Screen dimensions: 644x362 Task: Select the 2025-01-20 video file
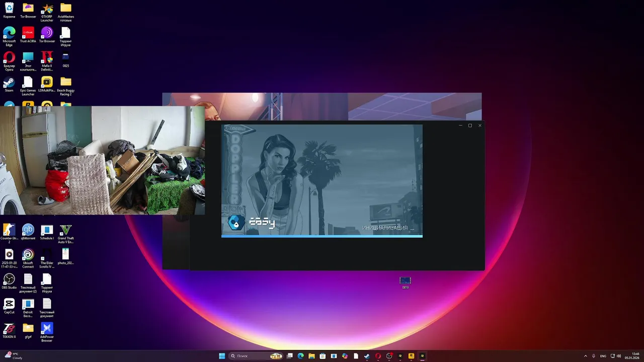click(9, 258)
